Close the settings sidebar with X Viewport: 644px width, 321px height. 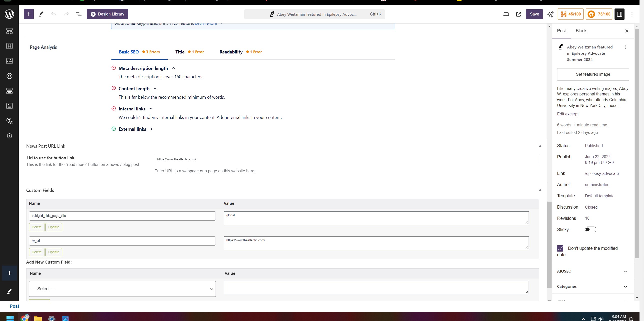pyautogui.click(x=627, y=31)
